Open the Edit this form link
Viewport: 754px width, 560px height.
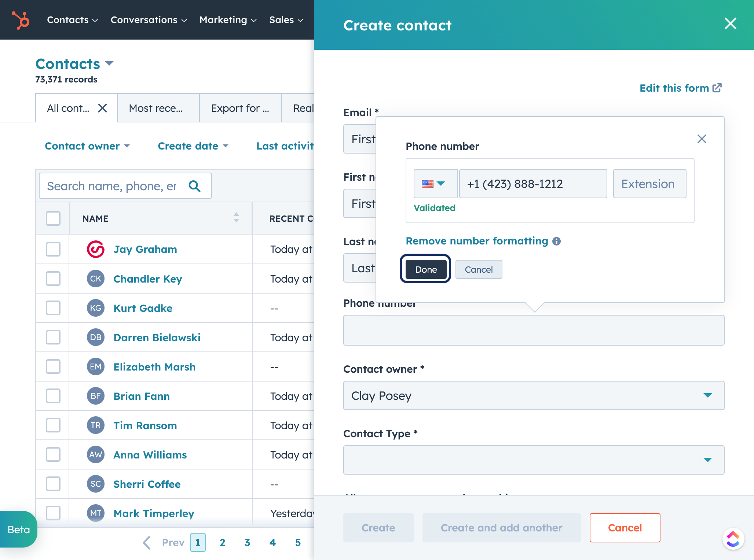pyautogui.click(x=680, y=88)
